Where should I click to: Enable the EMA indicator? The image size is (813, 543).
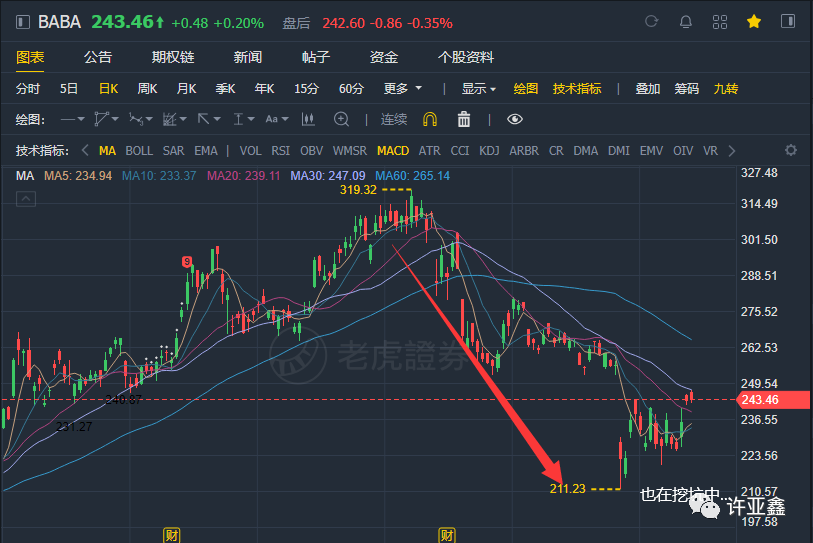point(206,150)
